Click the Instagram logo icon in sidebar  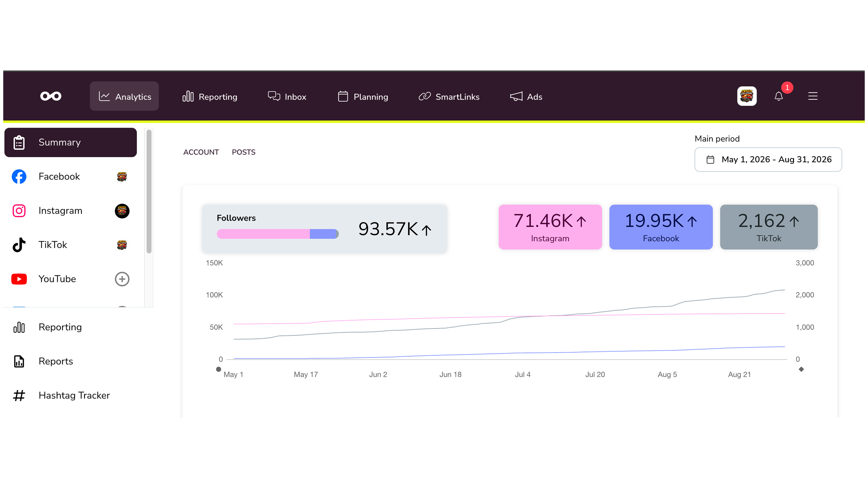(x=19, y=211)
